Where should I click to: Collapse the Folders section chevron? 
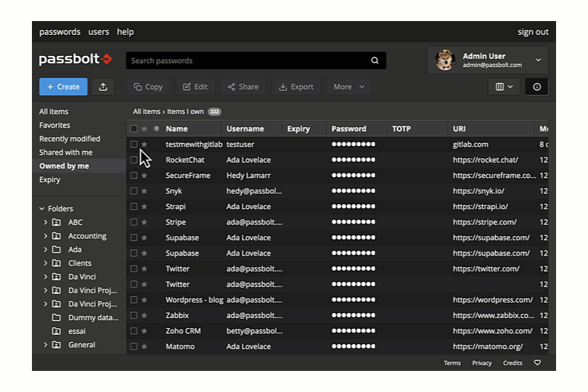point(42,208)
